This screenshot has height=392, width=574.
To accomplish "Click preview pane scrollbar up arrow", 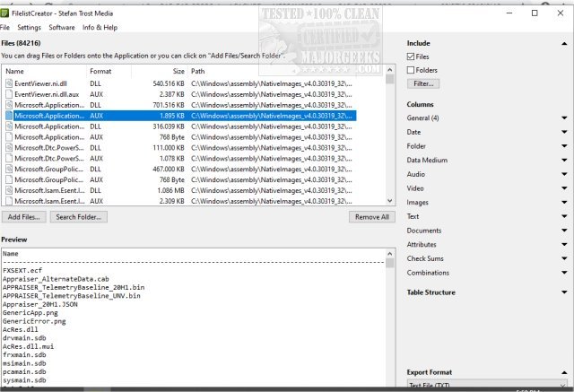I will (390, 254).
